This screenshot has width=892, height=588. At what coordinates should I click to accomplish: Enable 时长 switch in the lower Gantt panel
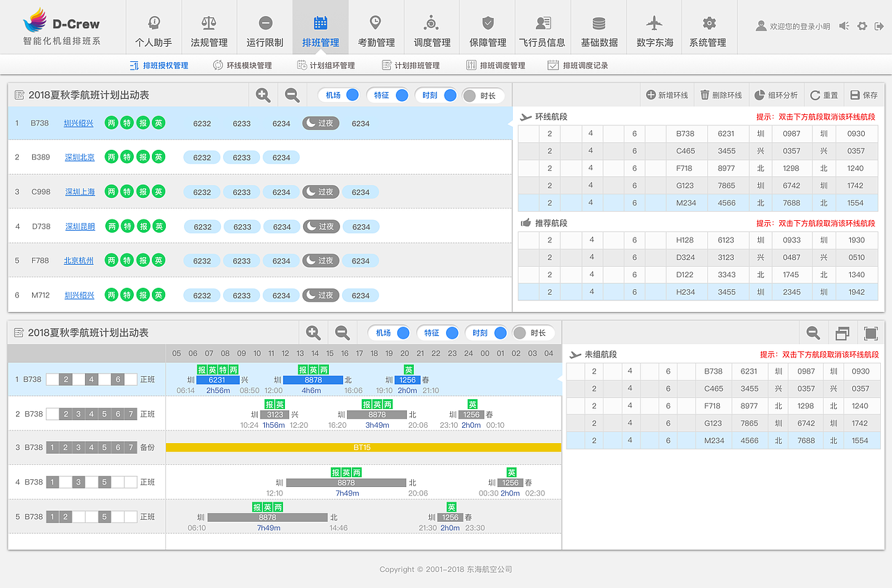(533, 333)
